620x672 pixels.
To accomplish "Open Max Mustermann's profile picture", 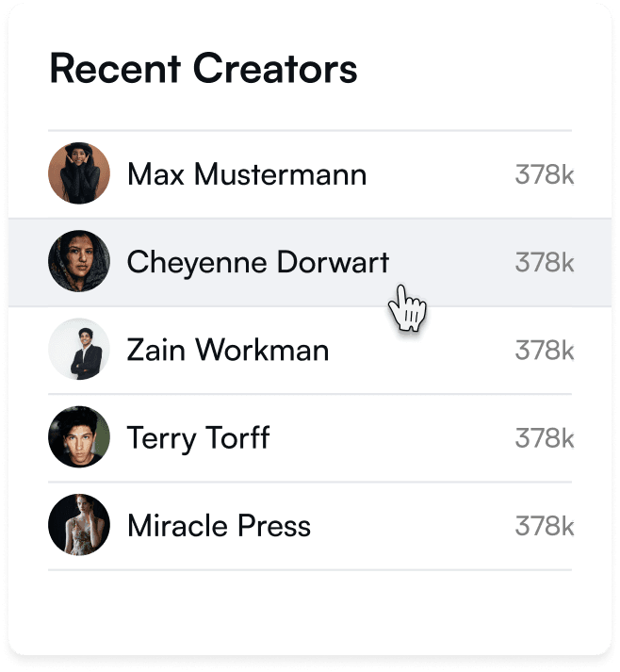I will (79, 173).
